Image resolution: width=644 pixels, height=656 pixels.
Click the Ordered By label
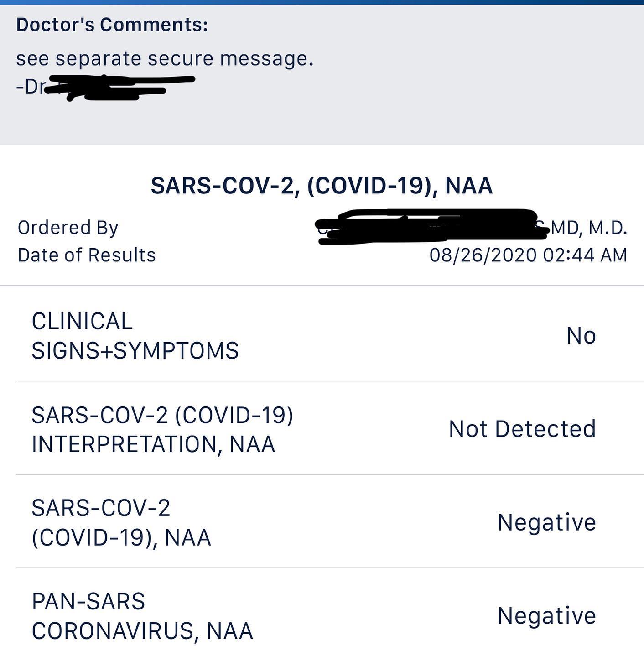[x=68, y=227]
